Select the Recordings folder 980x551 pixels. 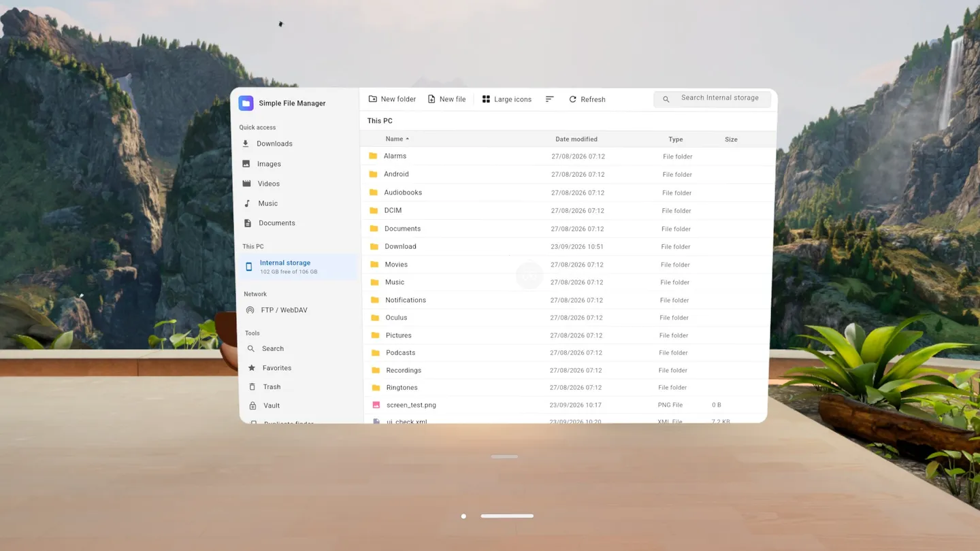568,370
